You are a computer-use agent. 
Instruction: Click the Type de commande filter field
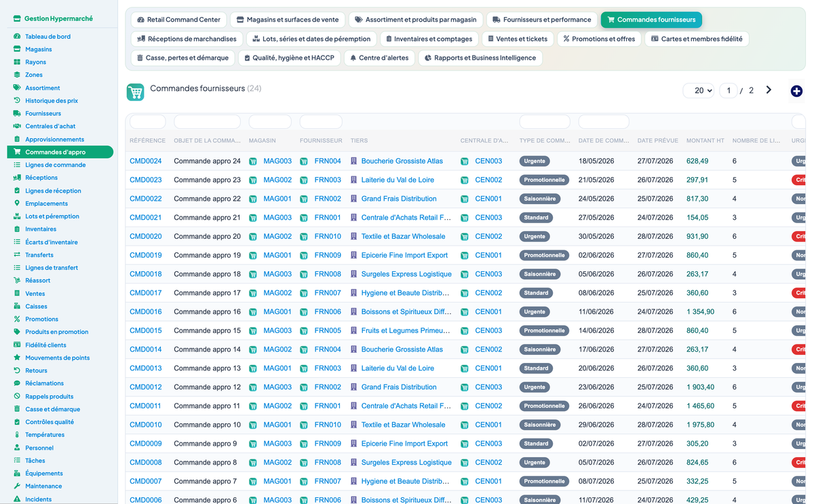point(545,122)
